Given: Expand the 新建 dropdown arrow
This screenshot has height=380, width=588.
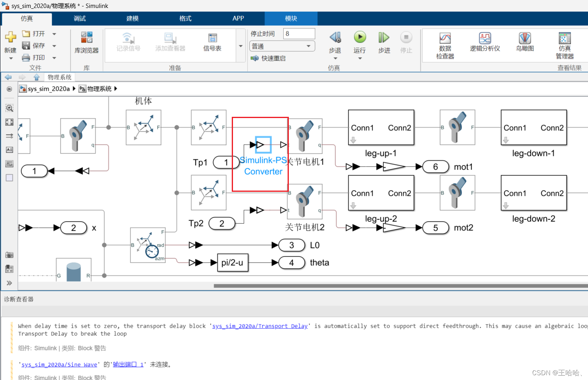Looking at the screenshot, I should [11, 58].
